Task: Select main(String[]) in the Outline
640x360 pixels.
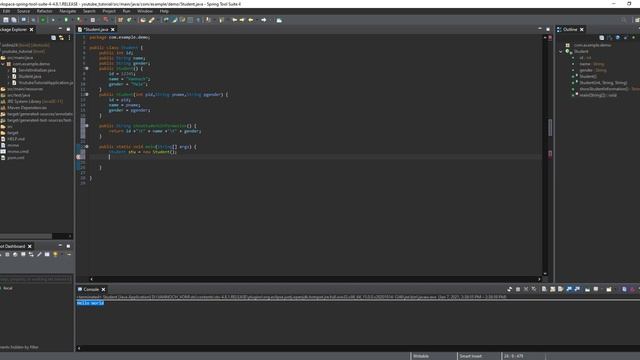Action: coord(598,96)
